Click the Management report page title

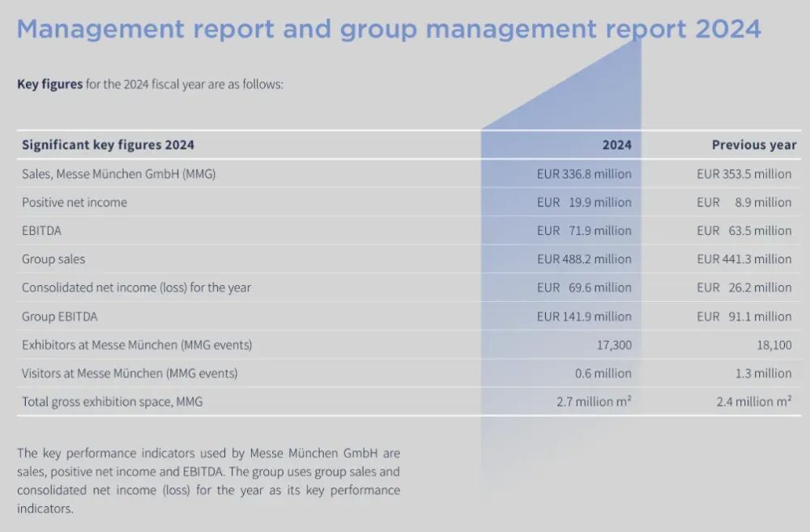click(x=389, y=29)
